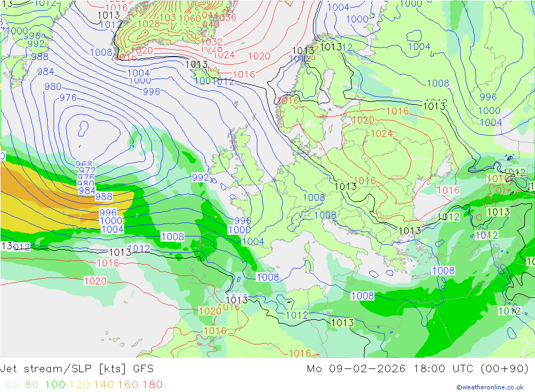Click the 80 kts legend value
The height and width of the screenshot is (392, 535).
[x=32, y=385]
